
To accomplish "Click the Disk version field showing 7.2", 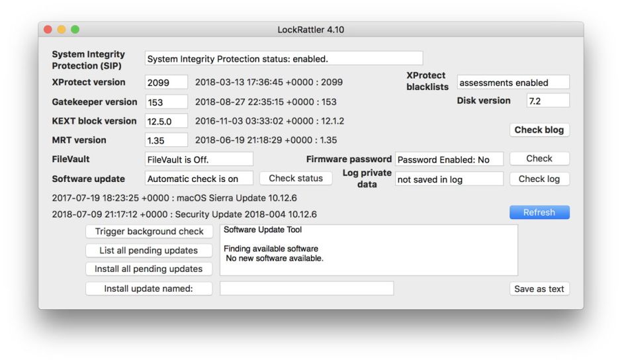I will [547, 101].
